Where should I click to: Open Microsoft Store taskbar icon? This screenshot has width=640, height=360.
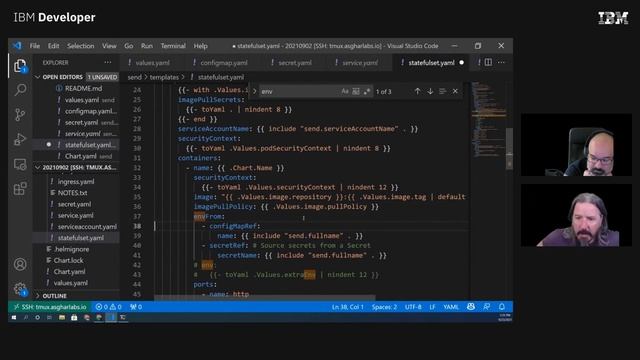click(x=74, y=317)
